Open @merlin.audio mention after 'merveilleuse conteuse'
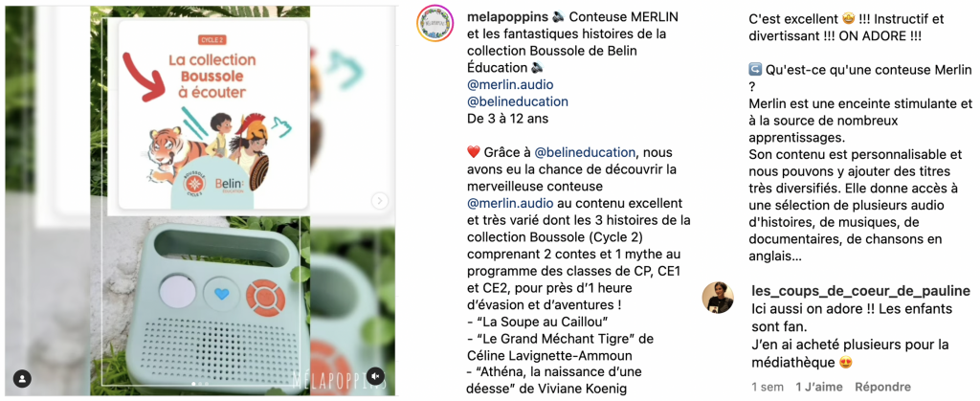Image resolution: width=980 pixels, height=401 pixels. click(510, 203)
